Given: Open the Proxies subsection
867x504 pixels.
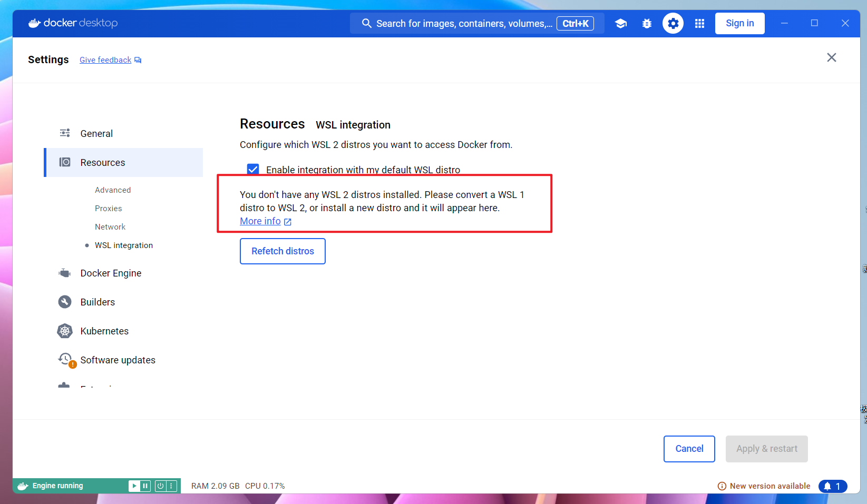Looking at the screenshot, I should pyautogui.click(x=108, y=208).
